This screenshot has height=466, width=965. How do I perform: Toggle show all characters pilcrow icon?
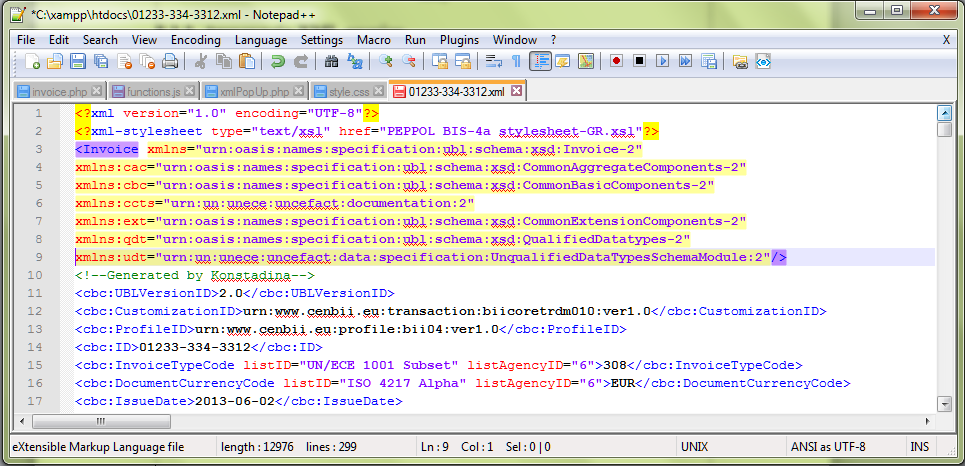click(516, 62)
